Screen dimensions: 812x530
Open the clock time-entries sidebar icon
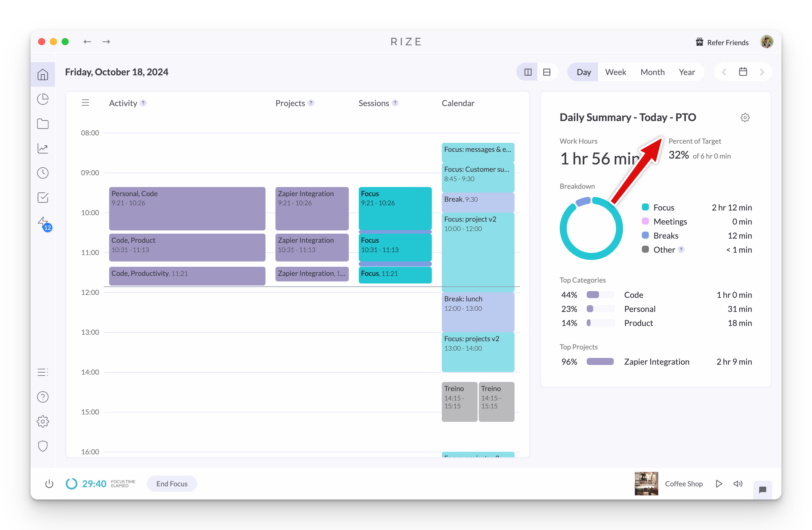pos(43,173)
